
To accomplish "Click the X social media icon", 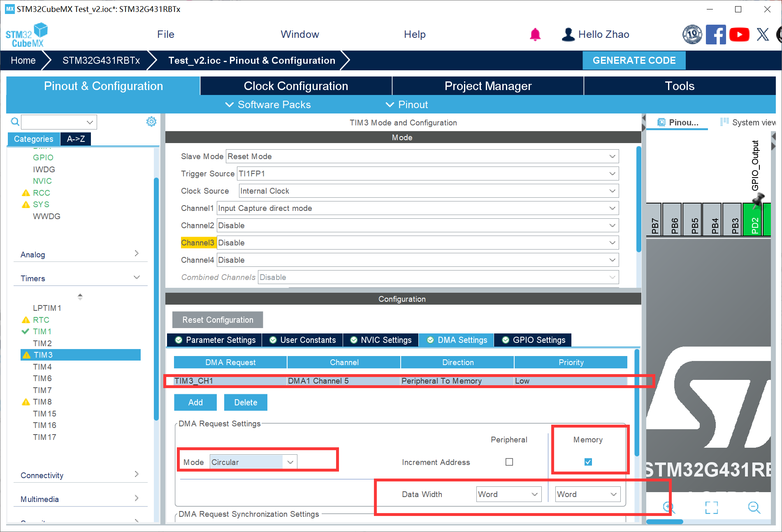I will pyautogui.click(x=763, y=35).
